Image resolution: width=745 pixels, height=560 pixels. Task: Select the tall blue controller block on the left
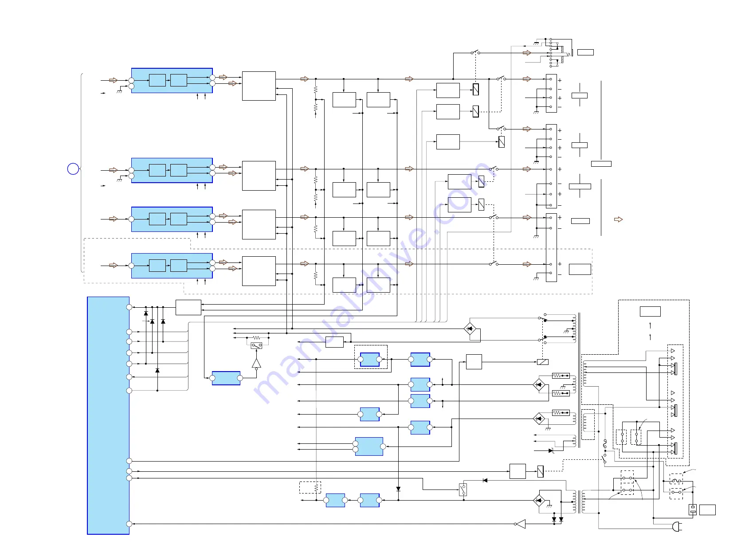(x=108, y=415)
